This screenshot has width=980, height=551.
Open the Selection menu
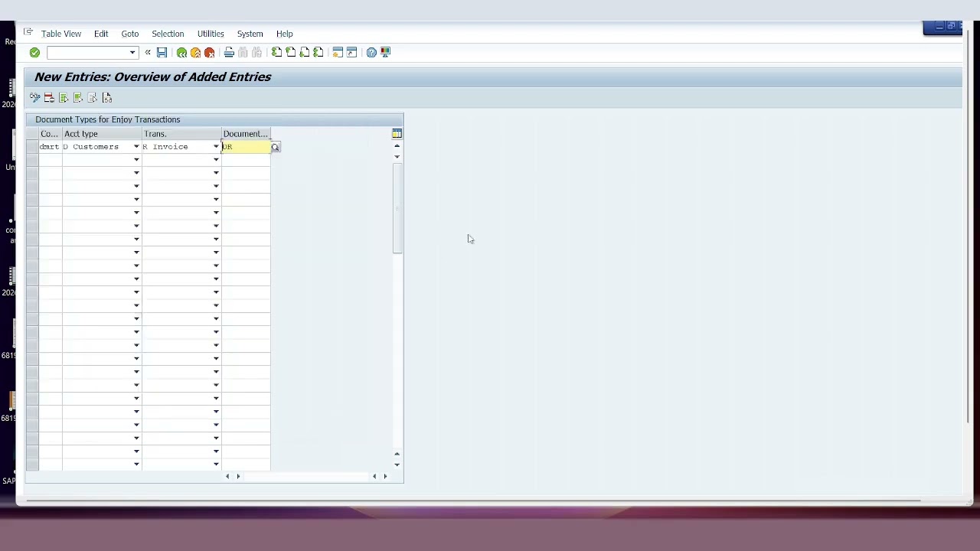pos(168,34)
